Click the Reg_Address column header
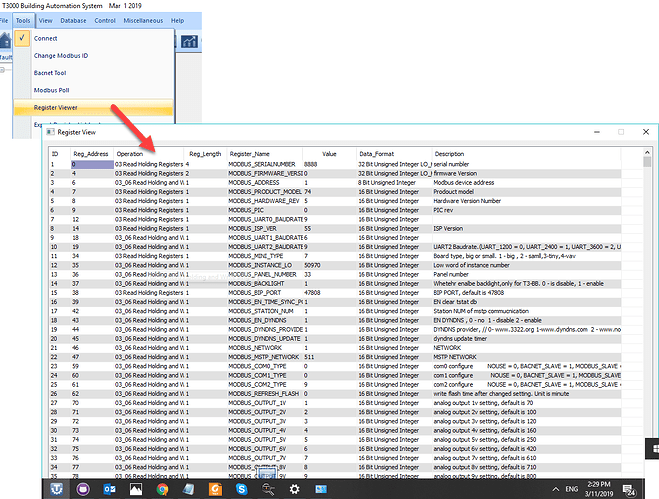The width and height of the screenshot is (659, 499). (90, 154)
